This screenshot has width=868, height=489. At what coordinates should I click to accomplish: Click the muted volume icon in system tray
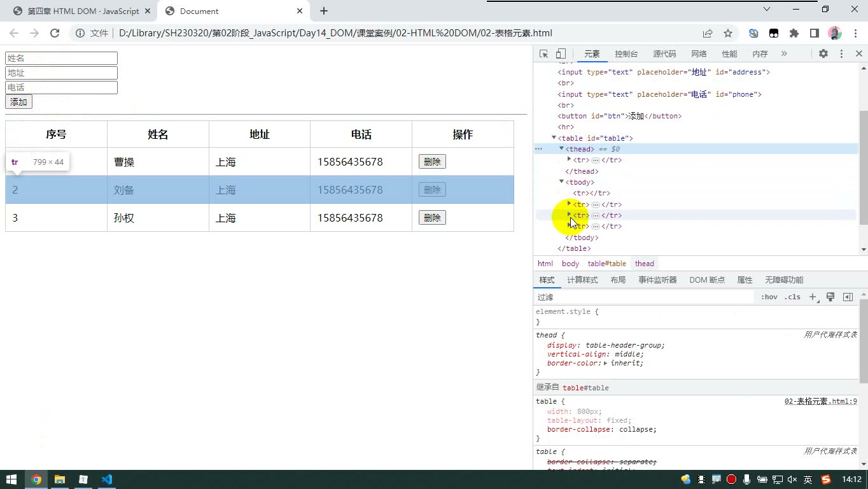792,479
